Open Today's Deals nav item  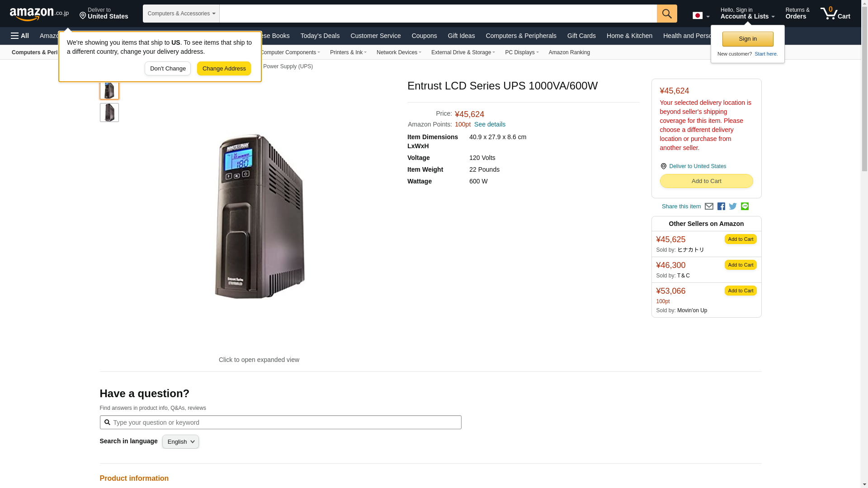(x=320, y=36)
